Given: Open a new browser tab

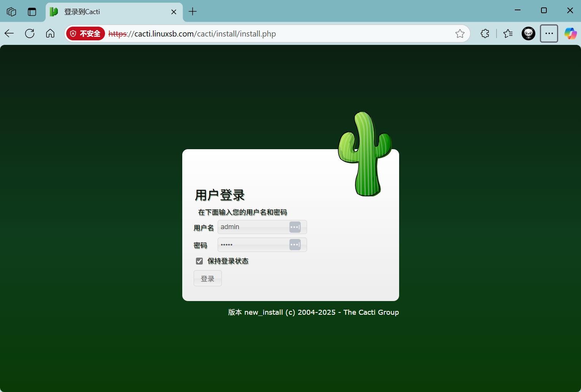Looking at the screenshot, I should (193, 11).
